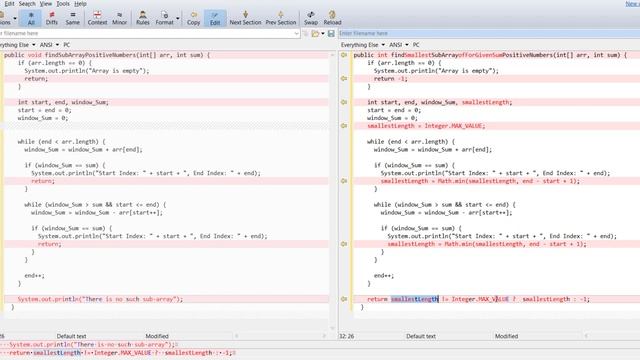
Task: Open the Rules settings icon
Action: (x=142, y=18)
